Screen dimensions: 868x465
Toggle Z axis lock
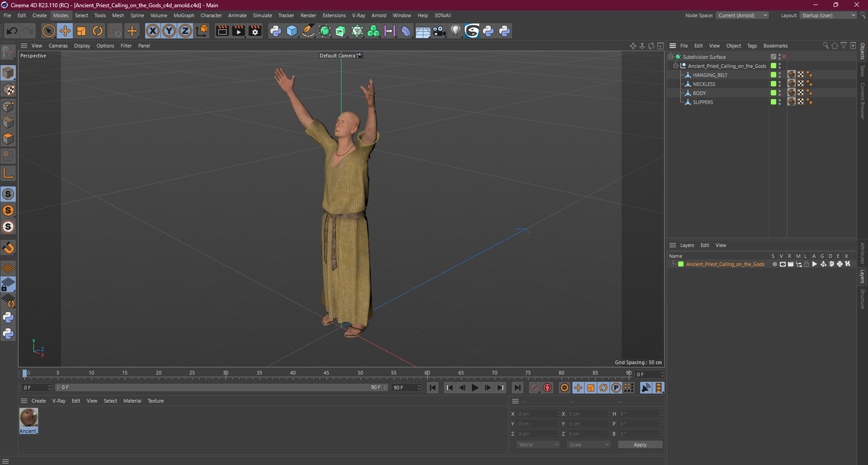[185, 31]
